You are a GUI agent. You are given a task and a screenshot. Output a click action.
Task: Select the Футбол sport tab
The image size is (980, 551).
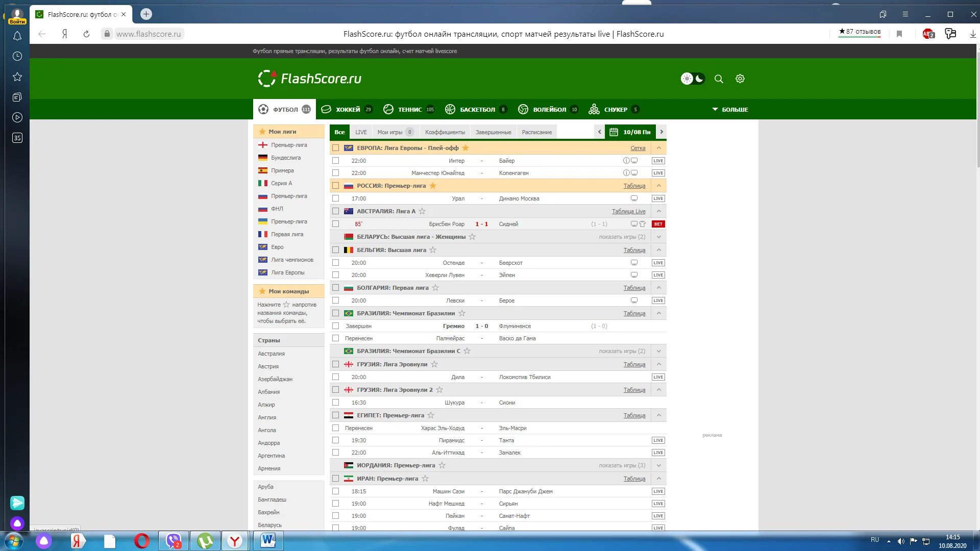[284, 109]
